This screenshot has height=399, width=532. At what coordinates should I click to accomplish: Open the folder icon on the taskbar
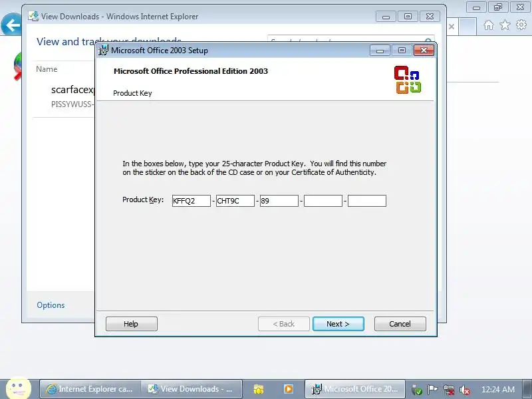tap(259, 389)
